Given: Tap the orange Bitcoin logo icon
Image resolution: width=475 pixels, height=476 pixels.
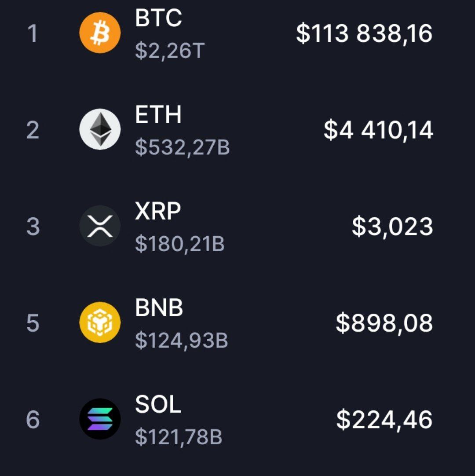Looking at the screenshot, I should (x=100, y=33).
